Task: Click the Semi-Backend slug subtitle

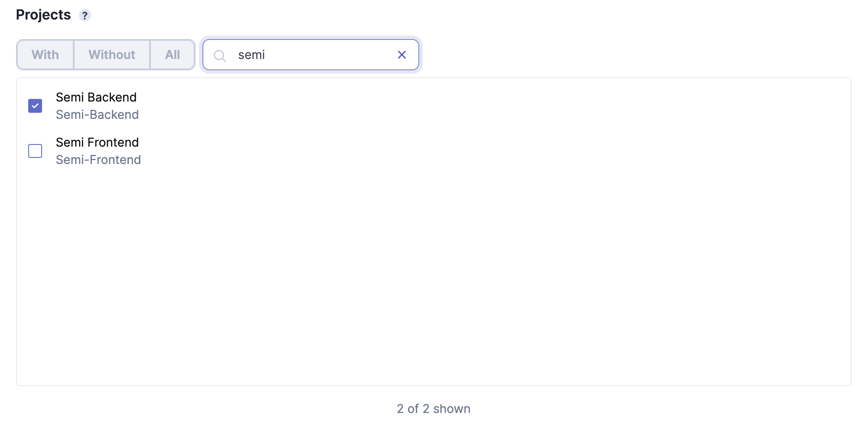Action: (x=97, y=115)
